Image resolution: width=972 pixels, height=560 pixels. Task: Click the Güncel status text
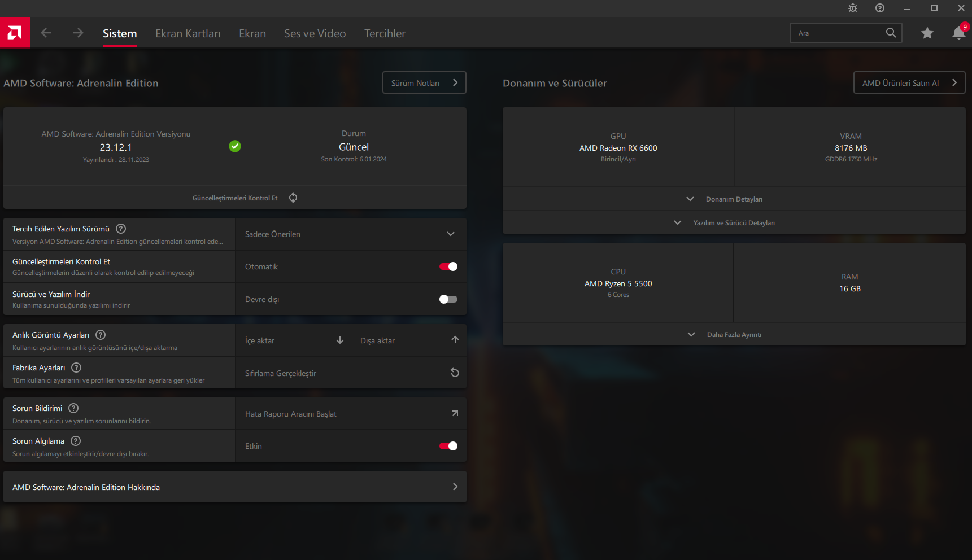point(354,147)
